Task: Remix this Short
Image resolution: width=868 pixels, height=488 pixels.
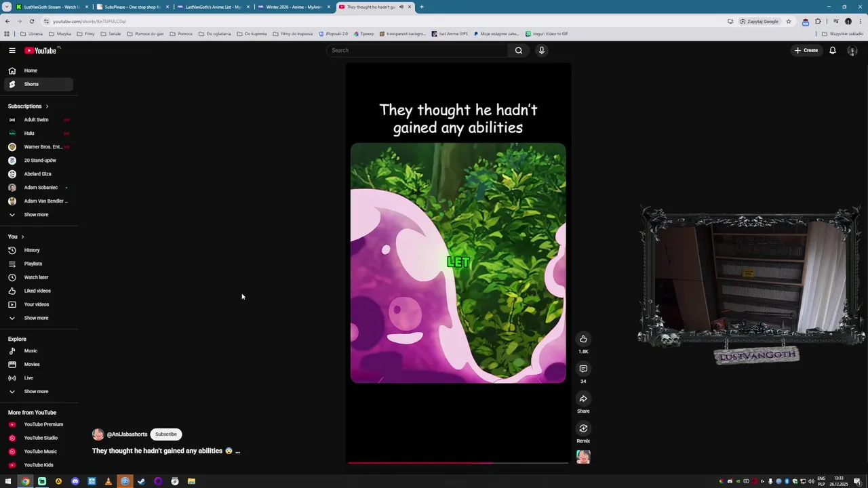Action: click(583, 428)
